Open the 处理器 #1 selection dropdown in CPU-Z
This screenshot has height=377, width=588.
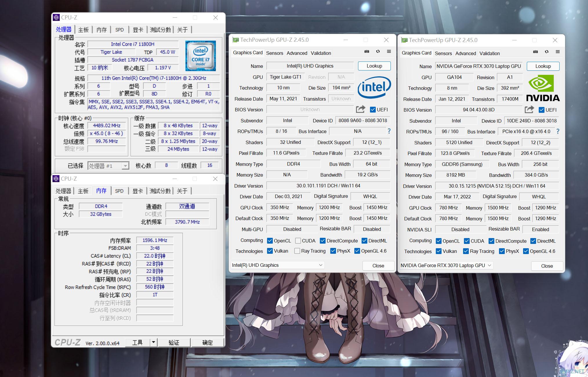point(108,166)
